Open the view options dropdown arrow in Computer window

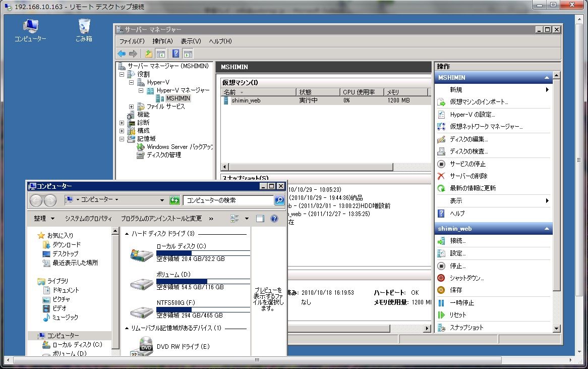(247, 219)
